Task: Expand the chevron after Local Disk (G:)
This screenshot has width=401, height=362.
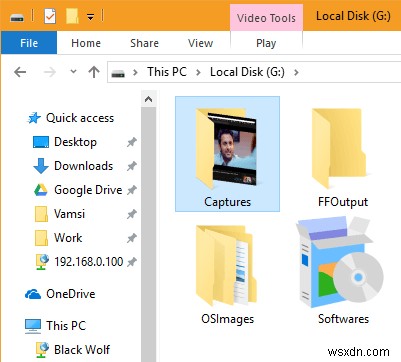Action: (296, 72)
